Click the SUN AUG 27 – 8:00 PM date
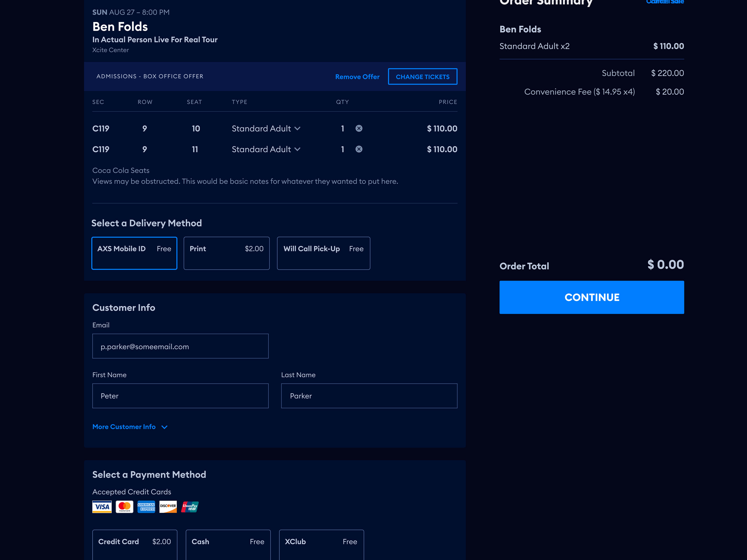The height and width of the screenshot is (560, 747). point(131,12)
